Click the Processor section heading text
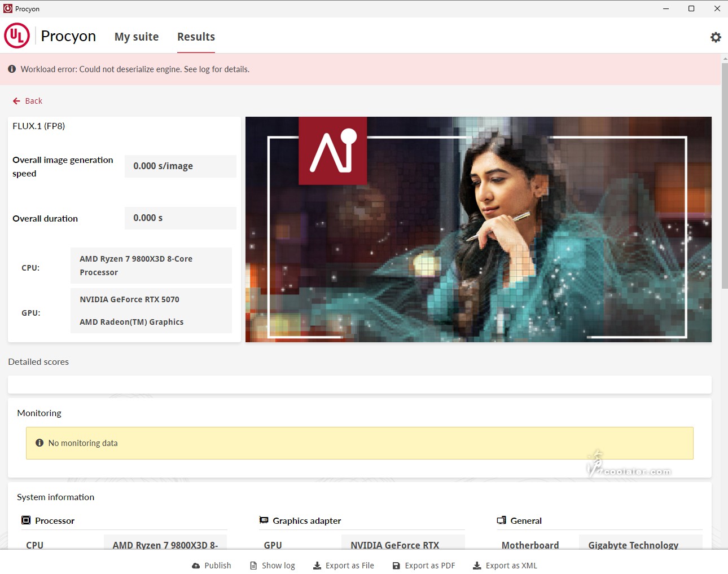The height and width of the screenshot is (574, 728). click(55, 520)
